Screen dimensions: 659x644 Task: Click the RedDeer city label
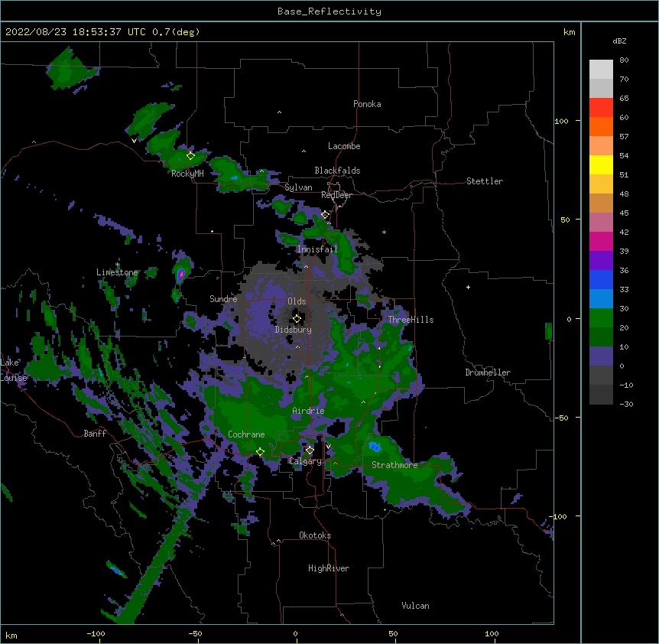pos(336,195)
